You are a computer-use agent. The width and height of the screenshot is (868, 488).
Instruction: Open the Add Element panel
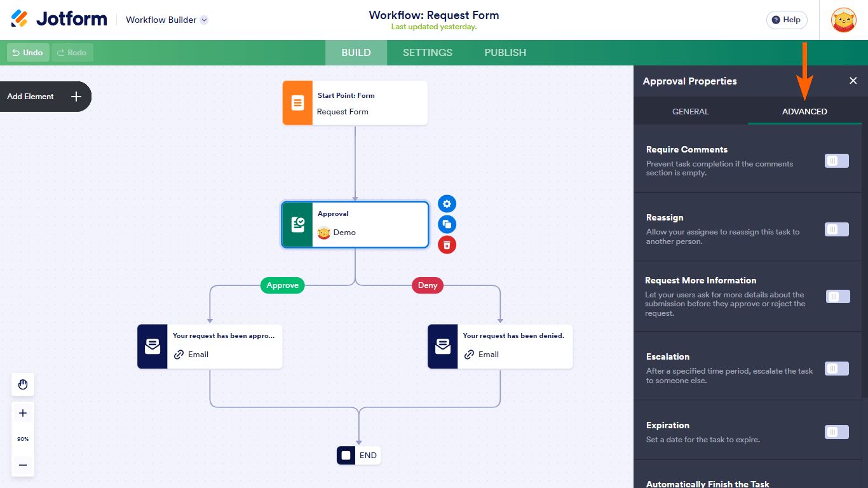(45, 97)
